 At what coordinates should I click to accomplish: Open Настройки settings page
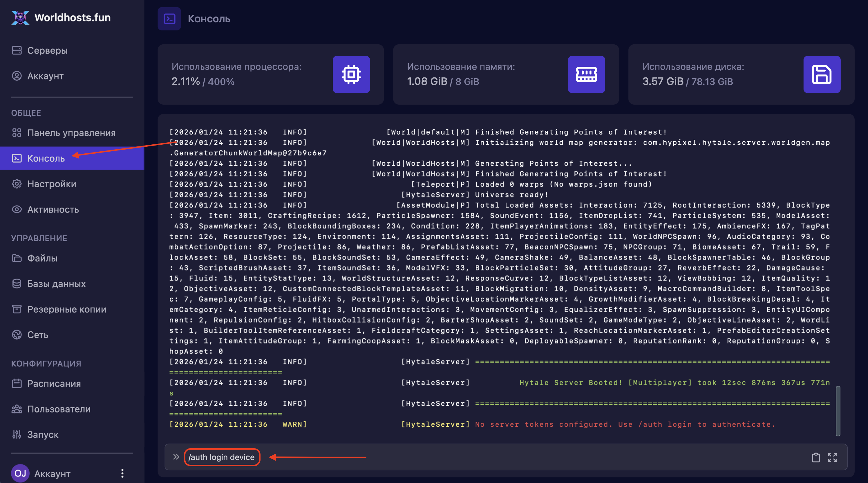coord(52,184)
